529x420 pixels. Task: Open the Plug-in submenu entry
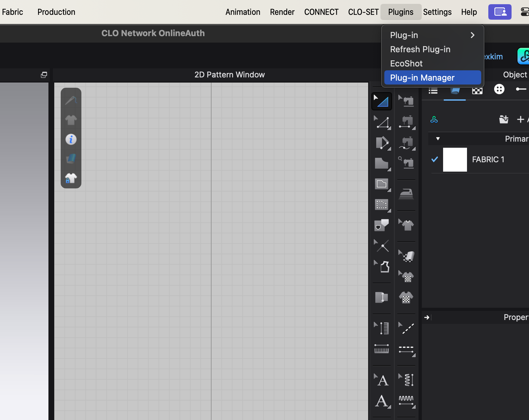coord(433,35)
